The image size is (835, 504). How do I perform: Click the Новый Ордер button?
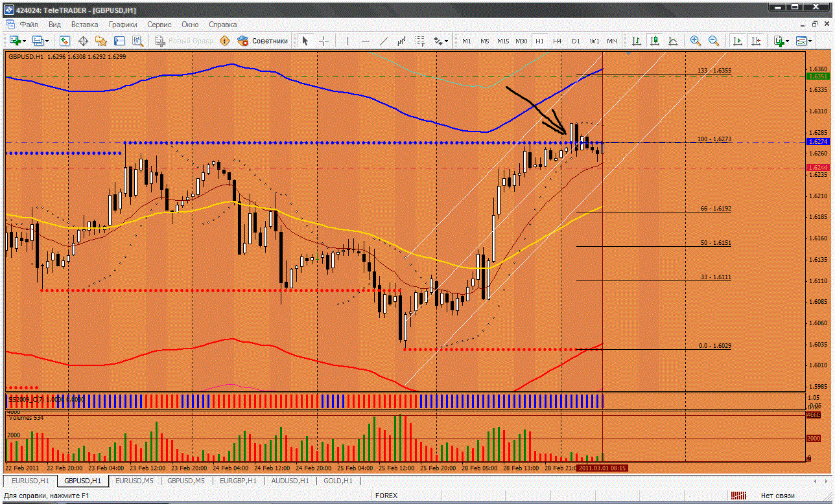(x=184, y=41)
